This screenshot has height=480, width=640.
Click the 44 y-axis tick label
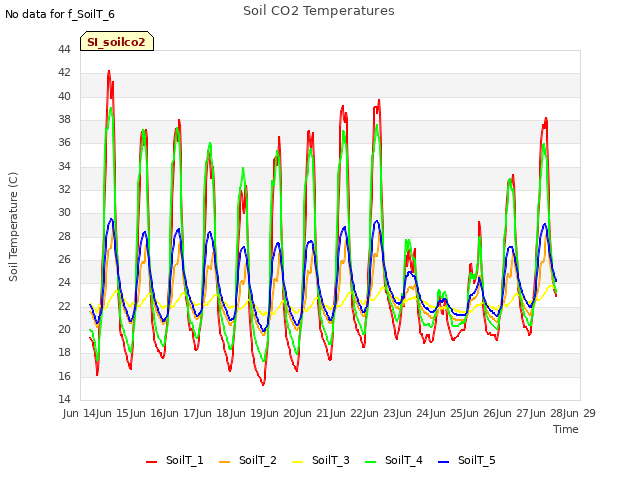tap(64, 50)
